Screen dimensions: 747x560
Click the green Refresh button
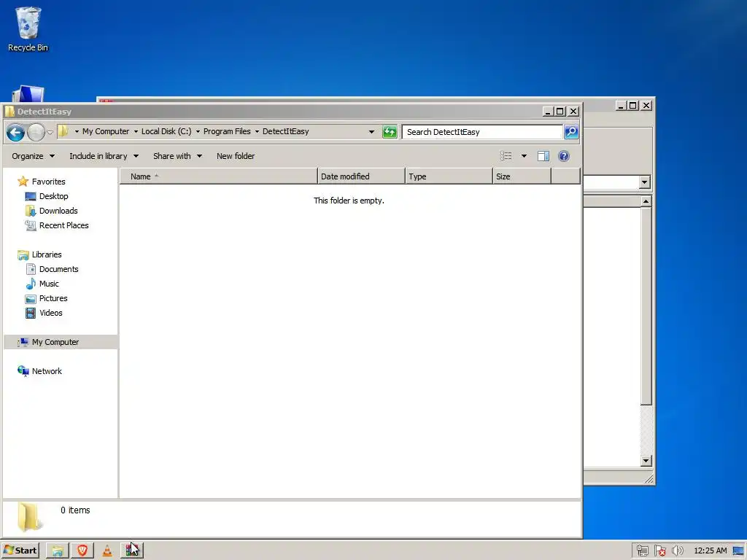pyautogui.click(x=390, y=131)
